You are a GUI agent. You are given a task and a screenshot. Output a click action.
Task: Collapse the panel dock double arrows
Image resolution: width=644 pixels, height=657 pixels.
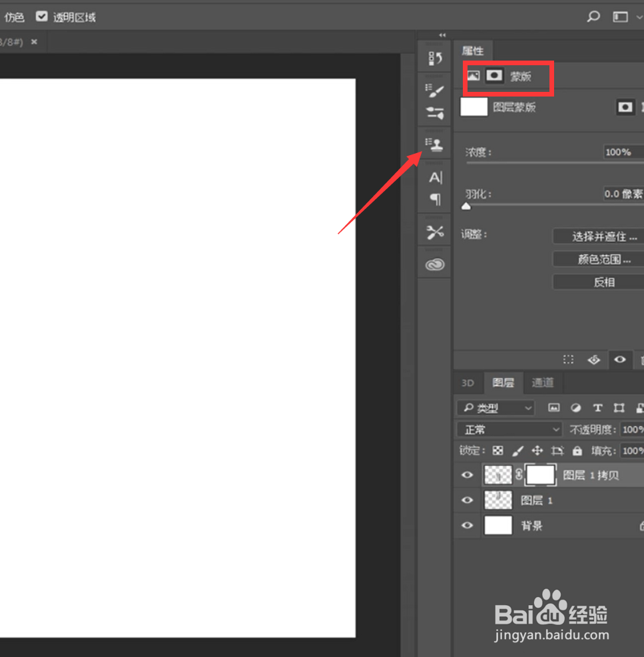pos(442,35)
